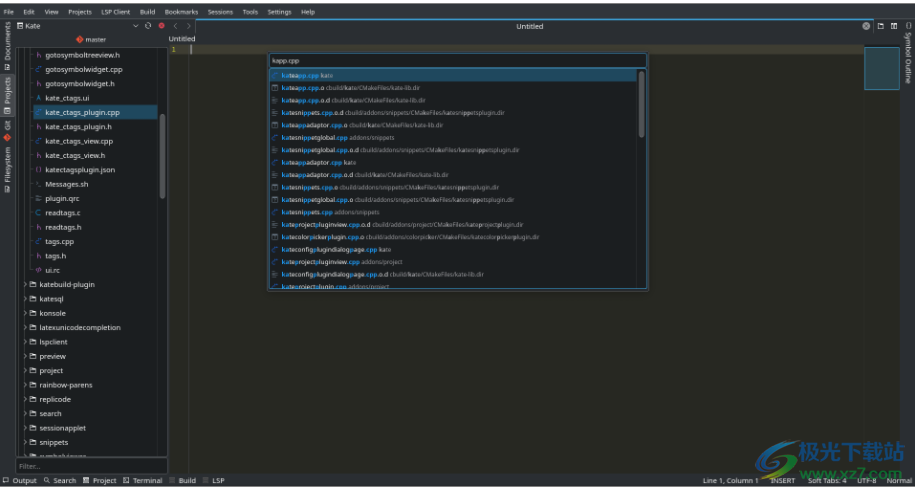Open the Settings menu
Viewport: 915px width, 490px height.
(x=280, y=12)
